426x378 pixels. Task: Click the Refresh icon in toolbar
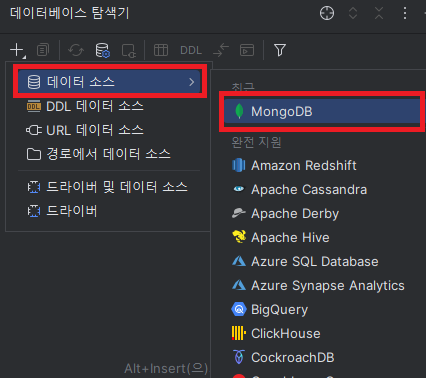[x=76, y=50]
